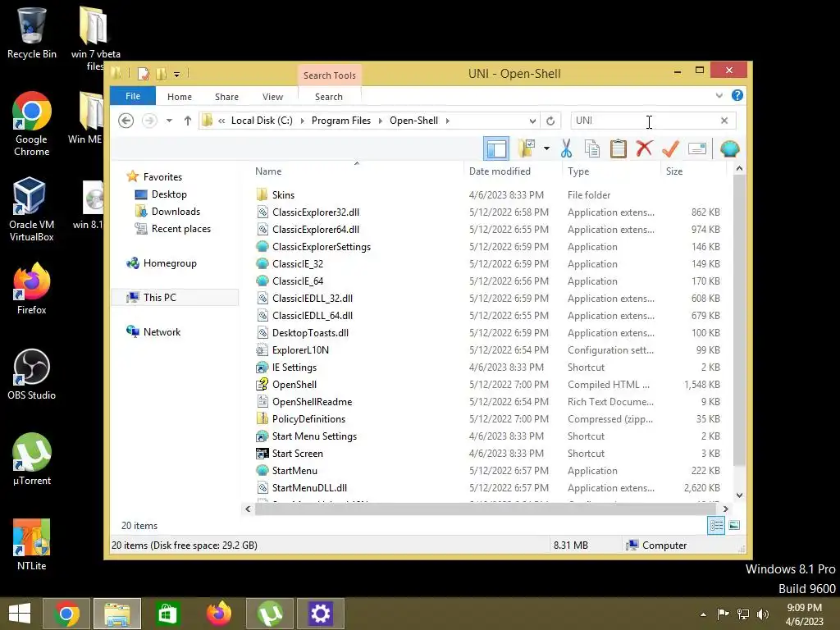The height and width of the screenshot is (630, 840).
Task: Select Downloads under Favorites
Action: click(x=176, y=211)
